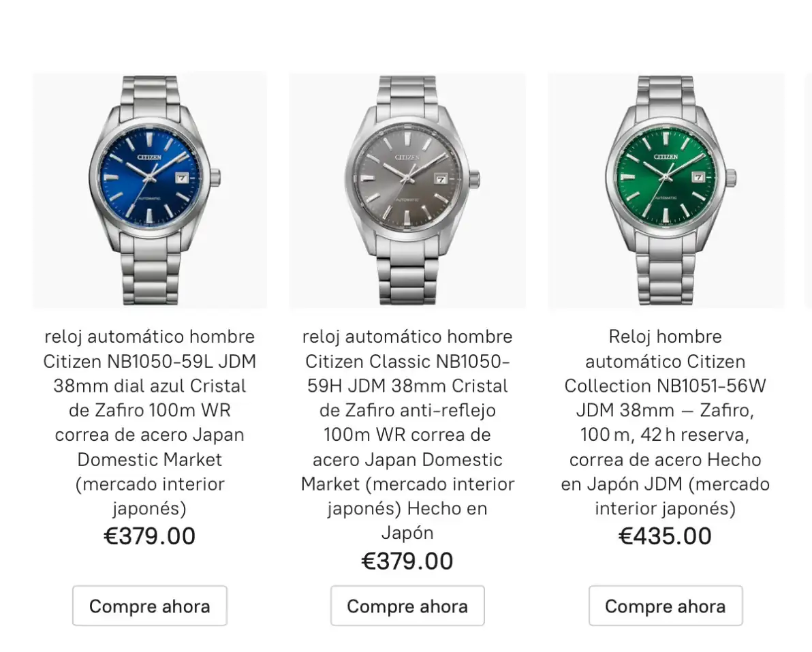The height and width of the screenshot is (652, 812).
Task: Open the NB1050-59L dial azul product title
Action: point(150,422)
